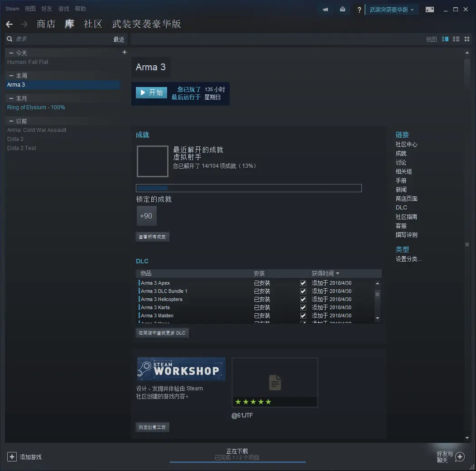Collapse the 今天 group
476x471 pixels.
11,53
